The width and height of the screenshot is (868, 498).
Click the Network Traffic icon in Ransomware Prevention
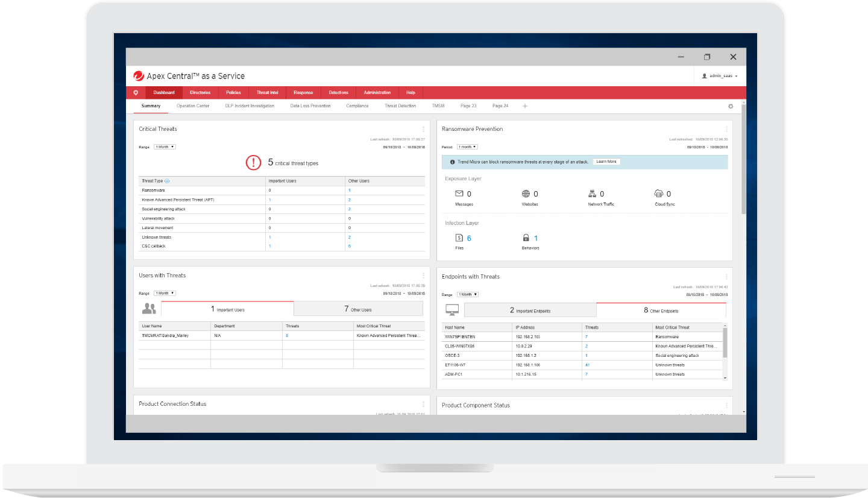[592, 194]
